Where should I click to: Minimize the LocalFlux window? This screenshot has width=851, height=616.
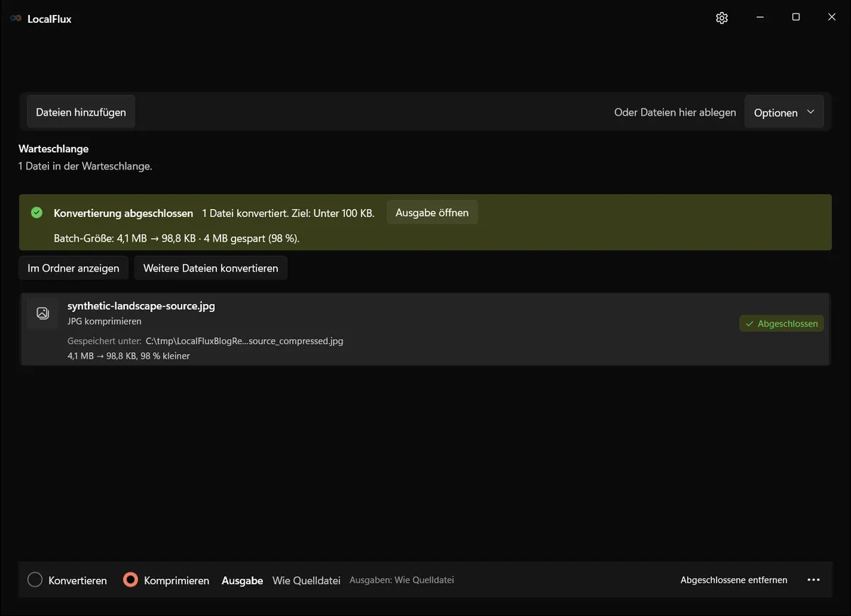(x=760, y=18)
